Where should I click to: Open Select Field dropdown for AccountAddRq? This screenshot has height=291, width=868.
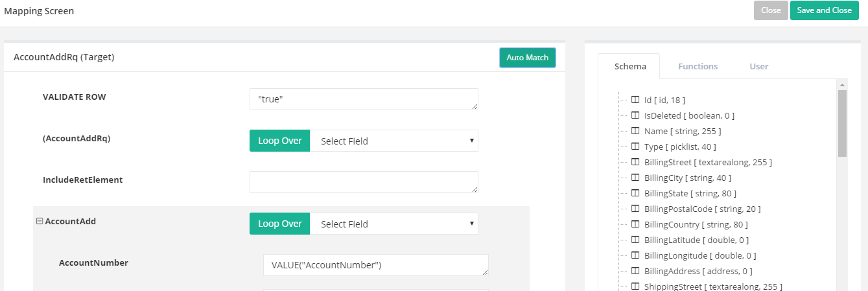(393, 141)
